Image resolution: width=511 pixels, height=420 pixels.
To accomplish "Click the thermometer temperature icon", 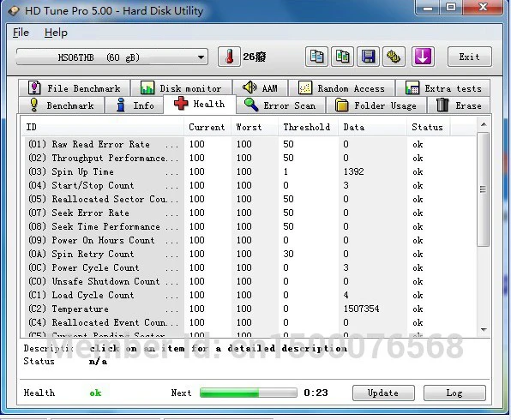I will point(230,57).
